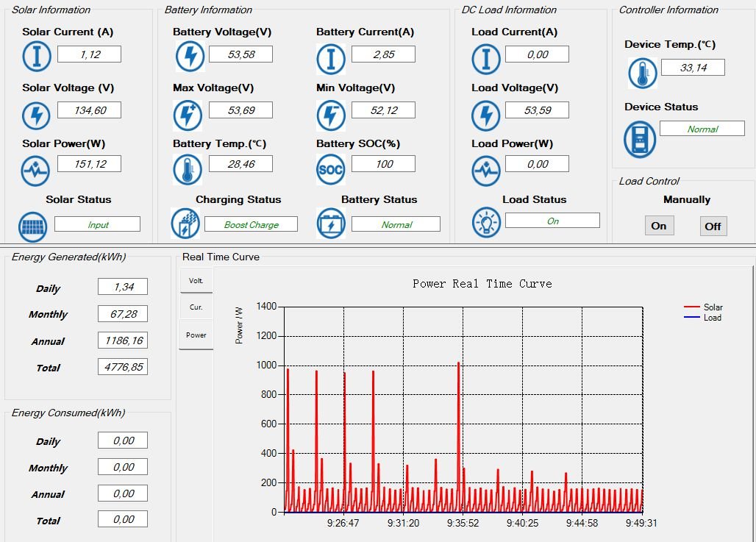
Task: Click the tallest peak near 9:35:52
Action: click(458, 364)
